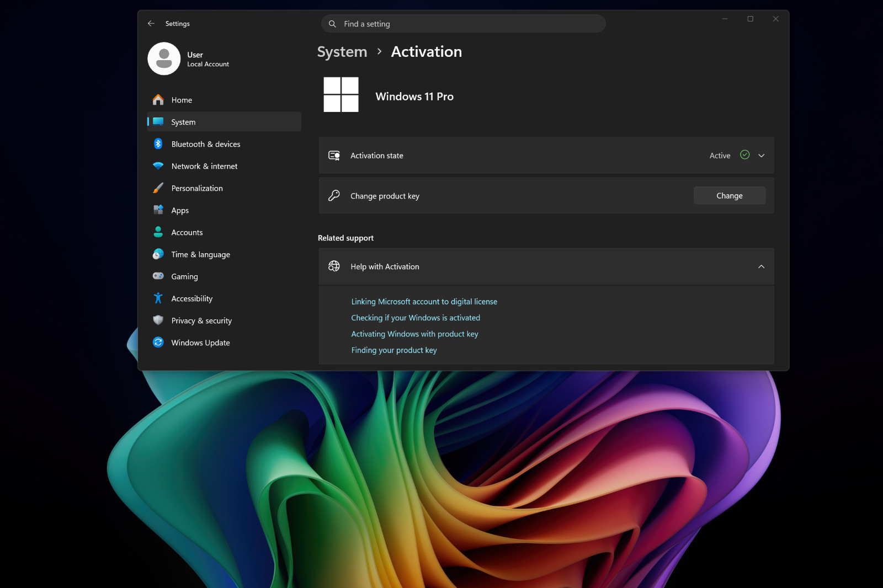Click the Home house icon in sidebar

tap(158, 100)
